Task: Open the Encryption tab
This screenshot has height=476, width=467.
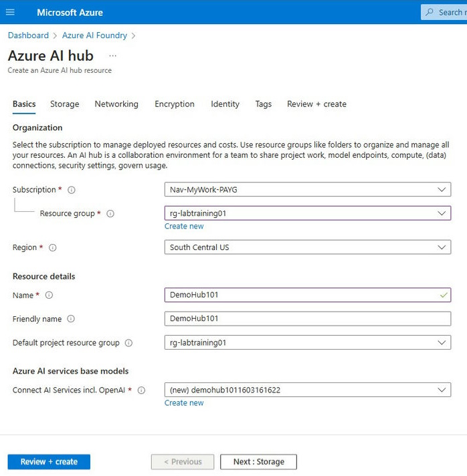Action: [x=175, y=104]
